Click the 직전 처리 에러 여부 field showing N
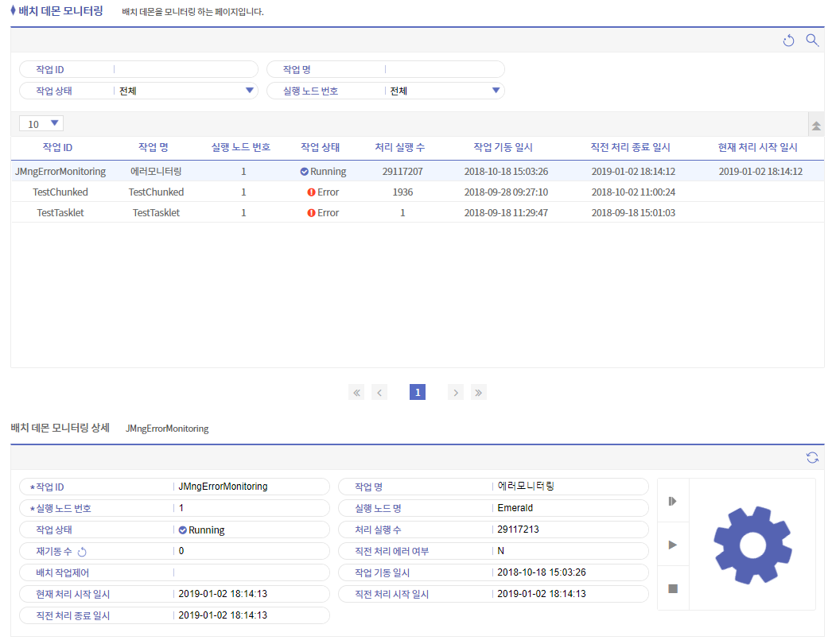 [493, 551]
